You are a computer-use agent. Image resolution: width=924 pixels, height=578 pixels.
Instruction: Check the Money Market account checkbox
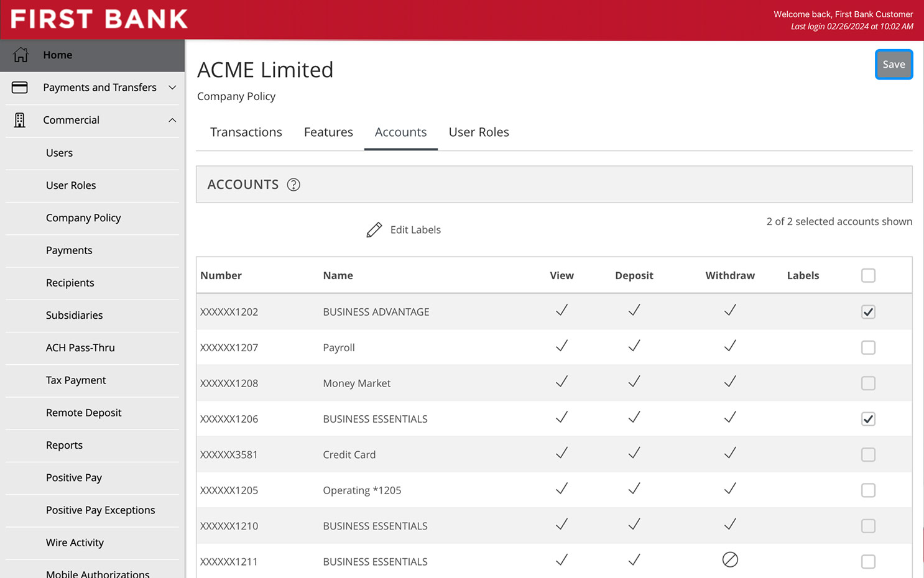868,383
